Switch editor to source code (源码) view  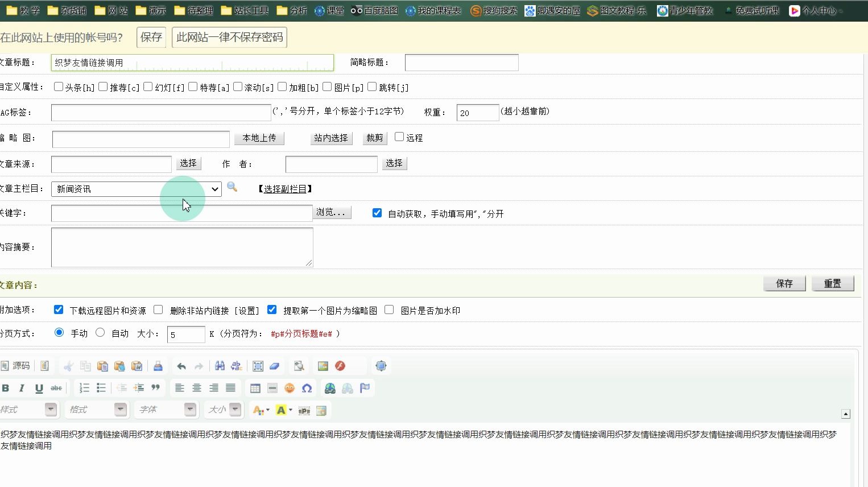click(x=15, y=366)
